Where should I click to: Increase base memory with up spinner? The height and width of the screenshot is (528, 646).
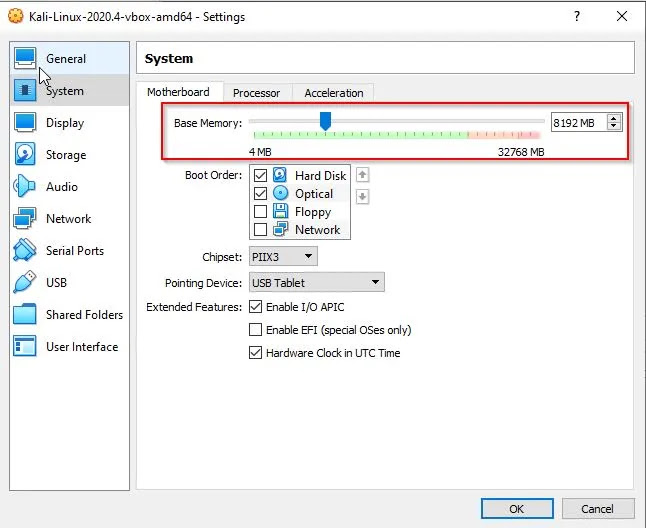[614, 118]
